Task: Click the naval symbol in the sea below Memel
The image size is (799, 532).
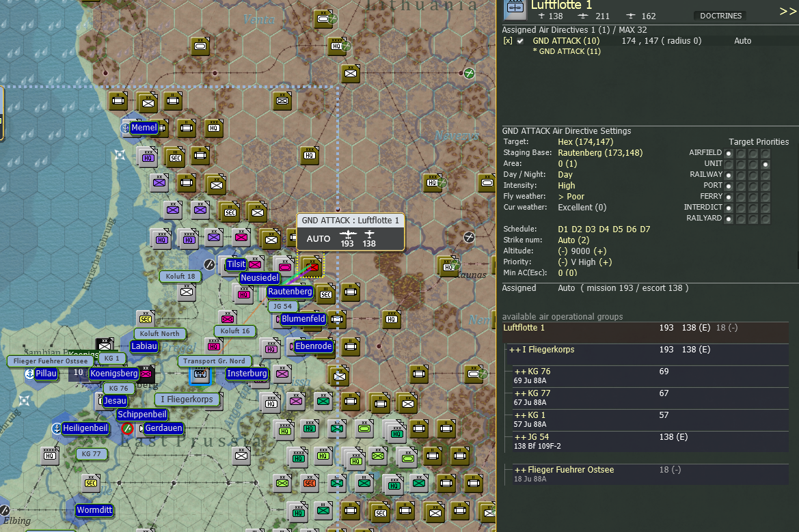Action: point(120,155)
